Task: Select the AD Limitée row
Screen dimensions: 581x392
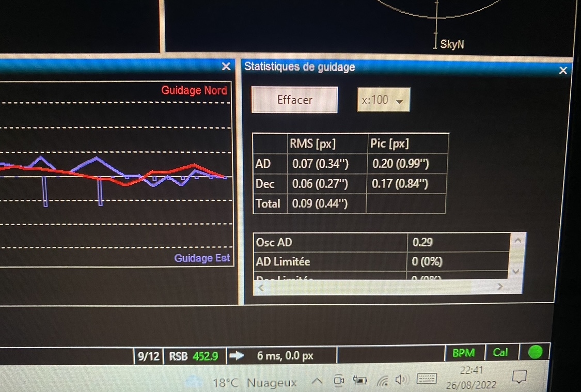Action: pyautogui.click(x=382, y=261)
